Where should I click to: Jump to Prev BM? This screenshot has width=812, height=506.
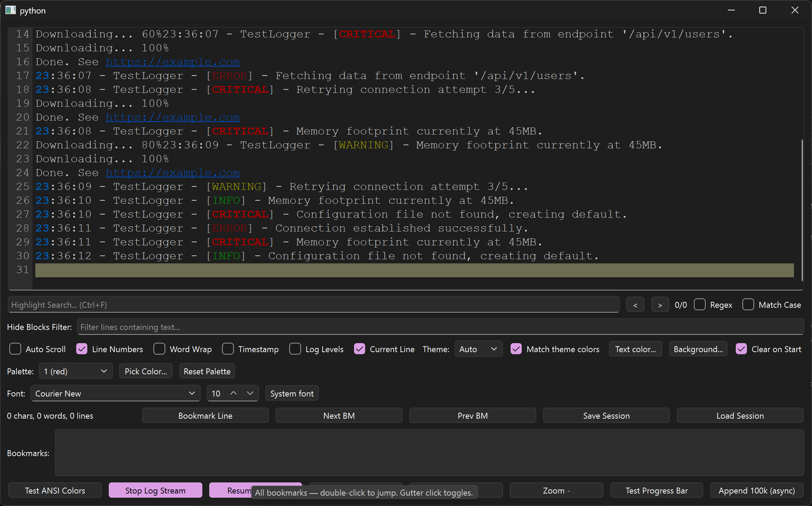click(473, 416)
